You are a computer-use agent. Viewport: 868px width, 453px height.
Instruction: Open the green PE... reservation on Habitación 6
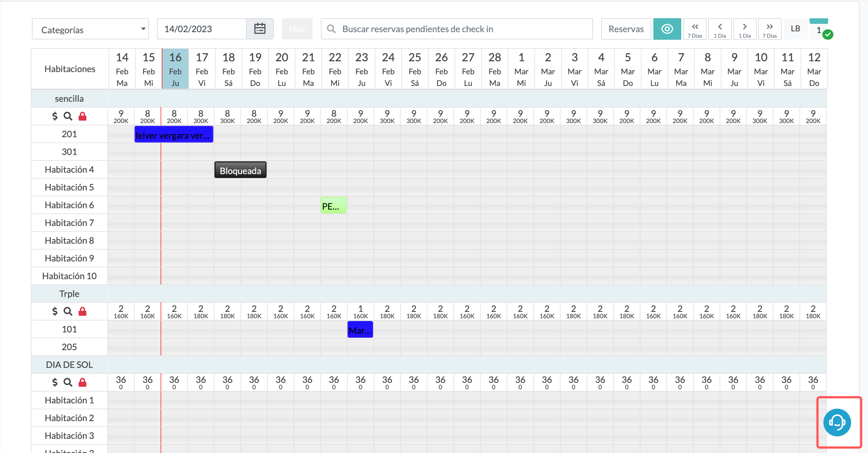[x=333, y=205]
